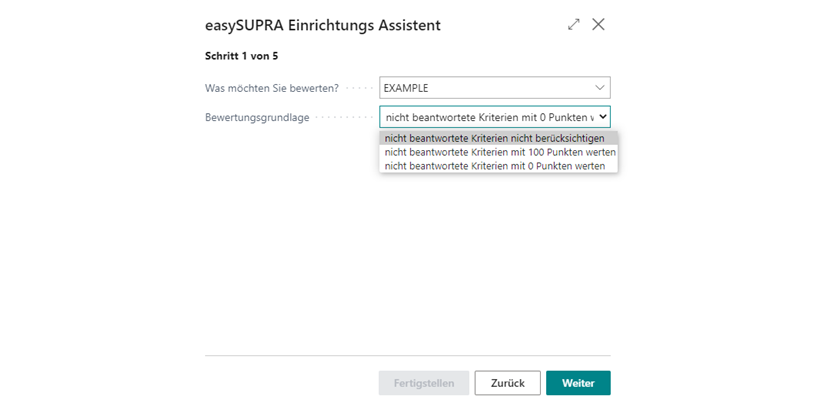This screenshot has width=816, height=412.
Task: Click dotted leader after 'Bewertungsgrundlage' label
Action: click(344, 118)
